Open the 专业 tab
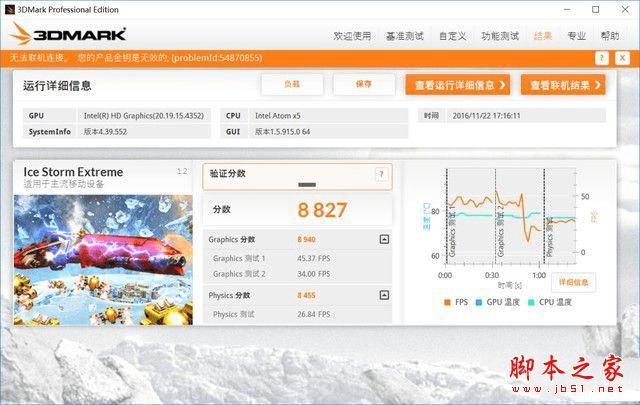The height and width of the screenshot is (405, 640). tap(576, 36)
